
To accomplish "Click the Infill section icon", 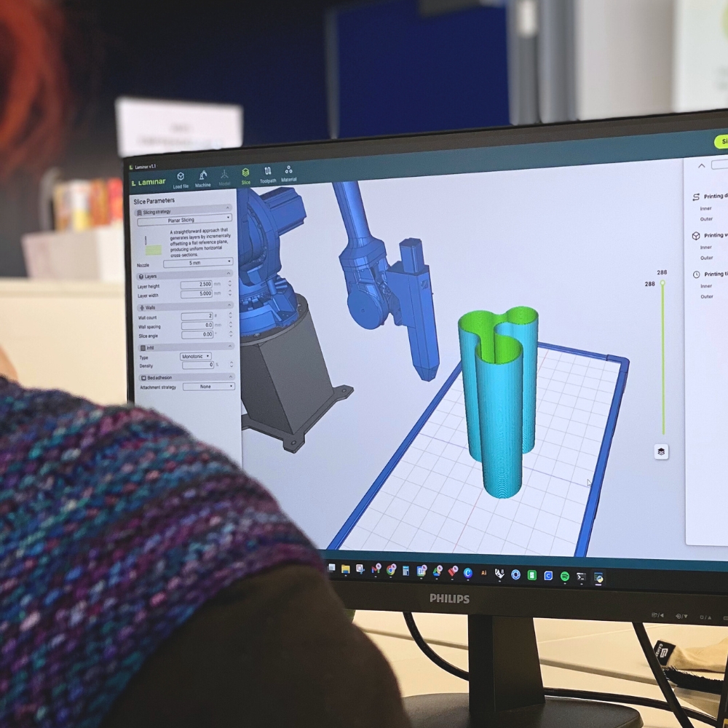I will point(143,348).
